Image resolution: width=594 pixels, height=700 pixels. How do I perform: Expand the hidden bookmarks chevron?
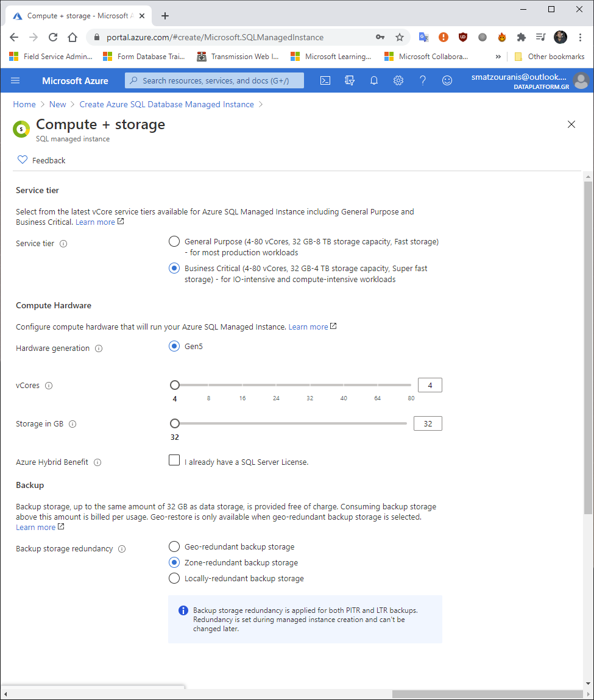498,56
